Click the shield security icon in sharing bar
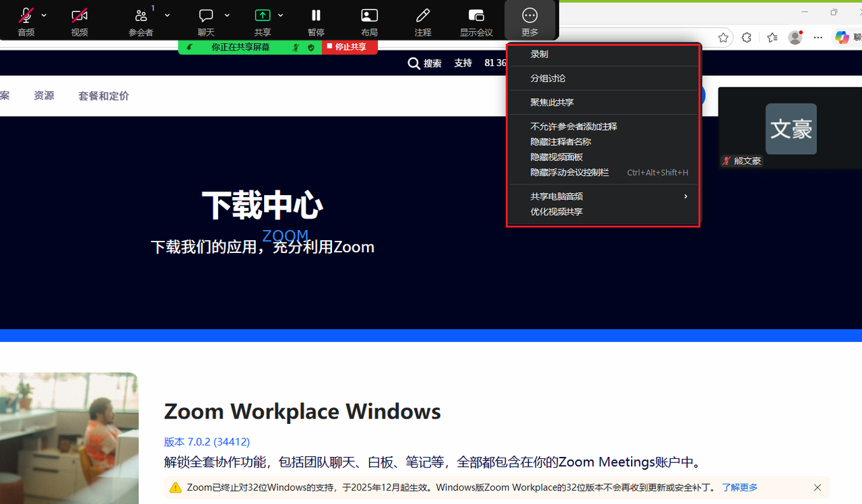The height and width of the screenshot is (504, 862). 310,48
